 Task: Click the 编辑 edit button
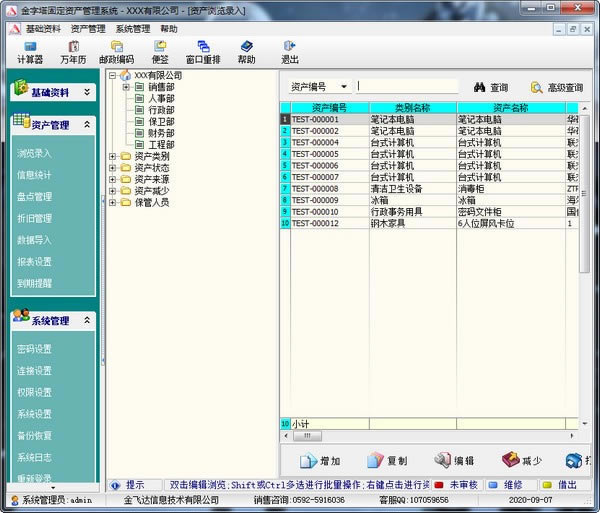[455, 460]
